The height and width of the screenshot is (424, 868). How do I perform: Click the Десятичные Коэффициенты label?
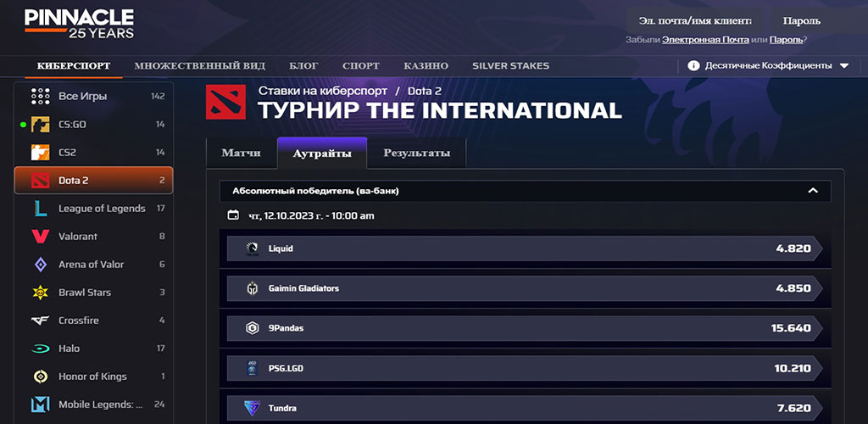pos(768,65)
